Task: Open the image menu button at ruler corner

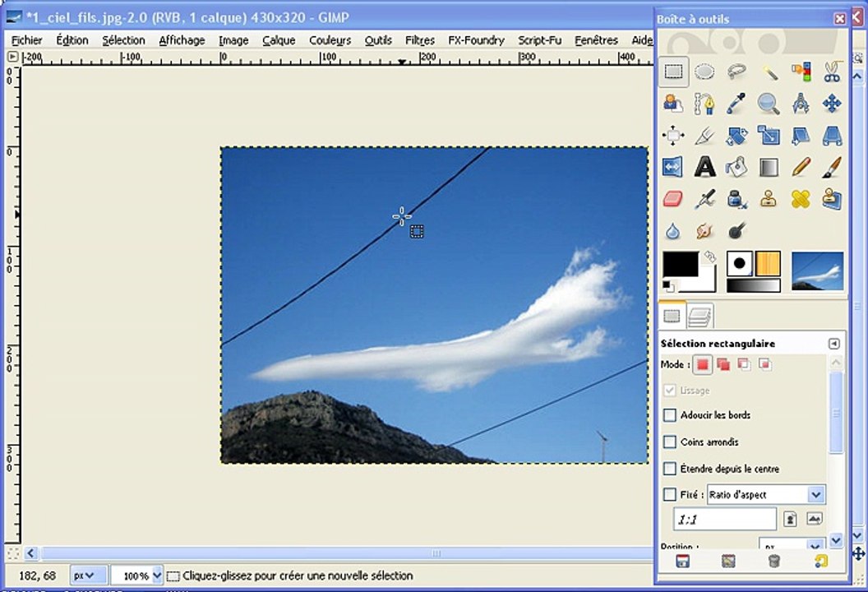Action: pyautogui.click(x=12, y=57)
